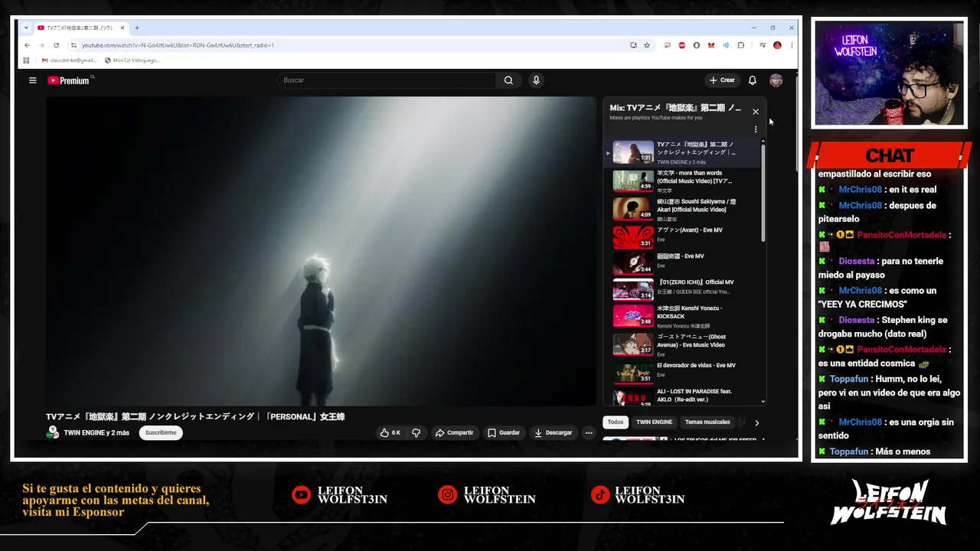Go forward with the browser forward arrow
Screen dimensions: 980x551
41,45
